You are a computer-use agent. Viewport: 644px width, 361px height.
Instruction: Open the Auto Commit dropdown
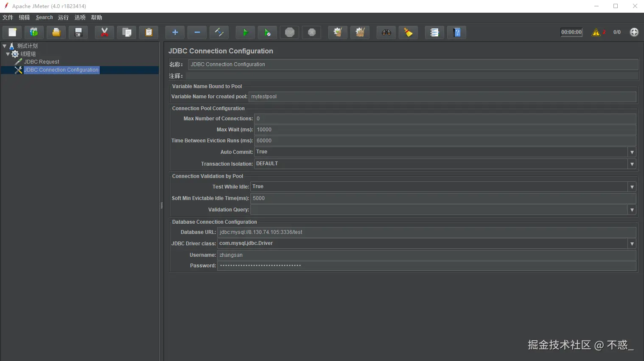coord(632,152)
